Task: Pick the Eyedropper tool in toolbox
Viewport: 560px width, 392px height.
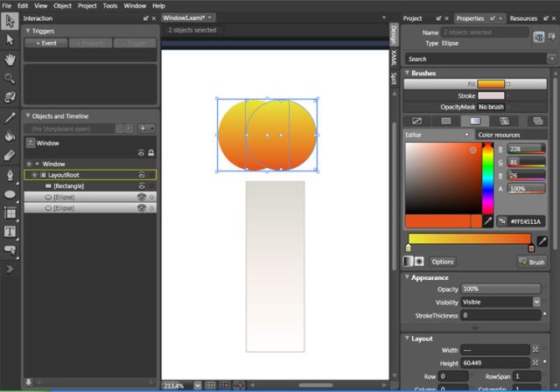Action: (x=10, y=117)
